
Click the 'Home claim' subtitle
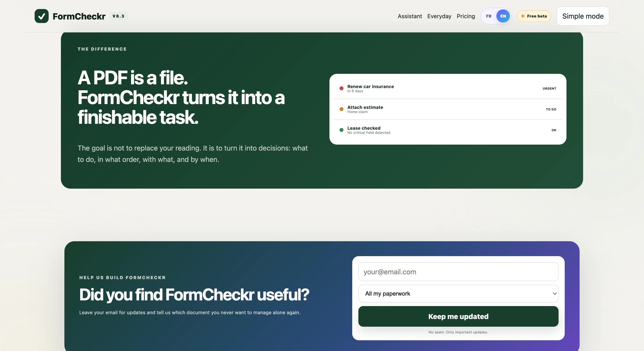(357, 112)
